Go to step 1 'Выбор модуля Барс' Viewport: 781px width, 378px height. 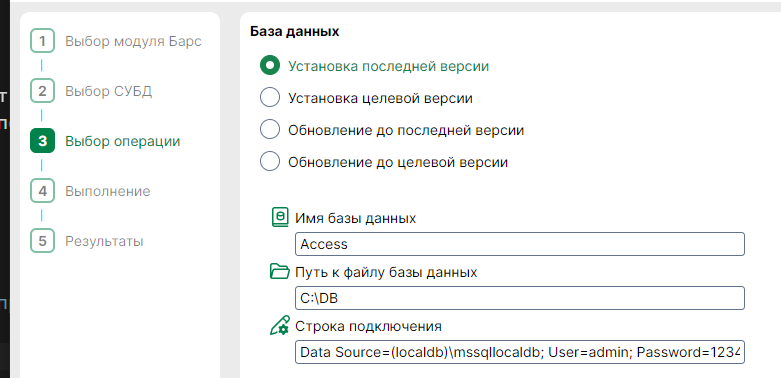click(x=116, y=41)
